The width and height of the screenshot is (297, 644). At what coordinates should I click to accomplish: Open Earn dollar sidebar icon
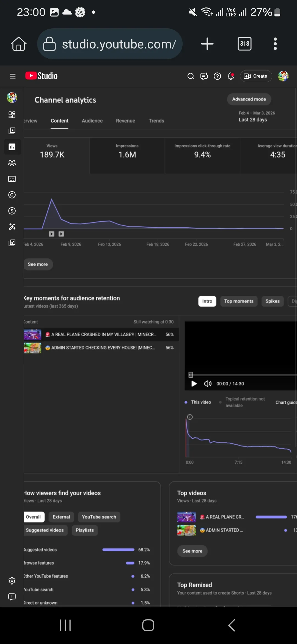pyautogui.click(x=12, y=211)
